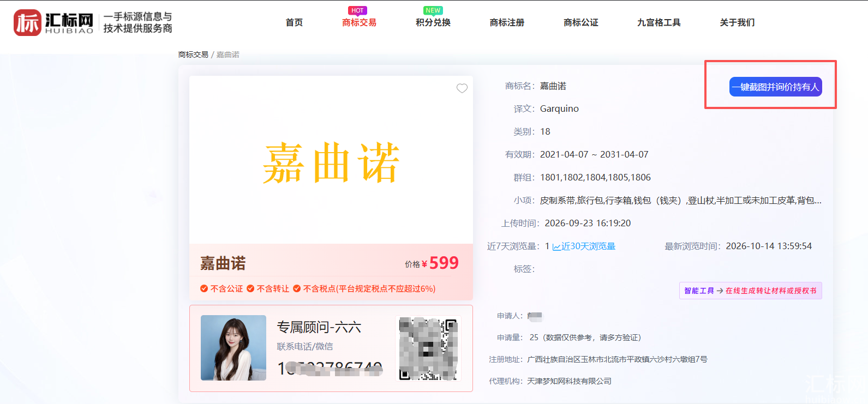Click the 联系电话/微信 label
868x404 pixels.
(x=304, y=346)
